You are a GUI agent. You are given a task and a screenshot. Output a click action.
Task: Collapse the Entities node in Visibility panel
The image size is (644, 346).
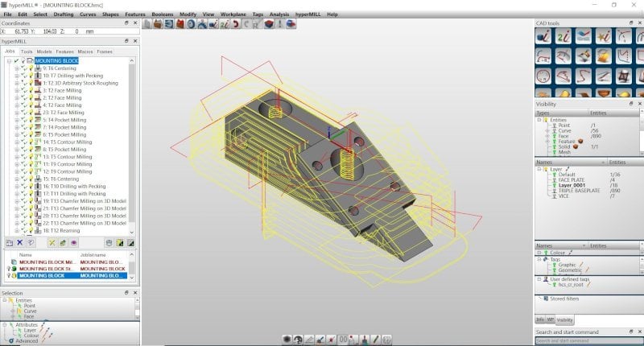[x=539, y=120]
